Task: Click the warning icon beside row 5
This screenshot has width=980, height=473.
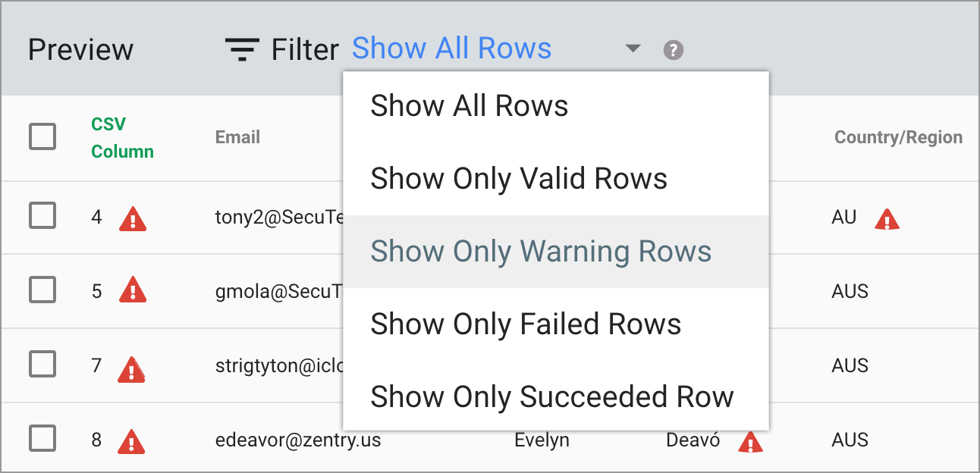Action: [132, 293]
